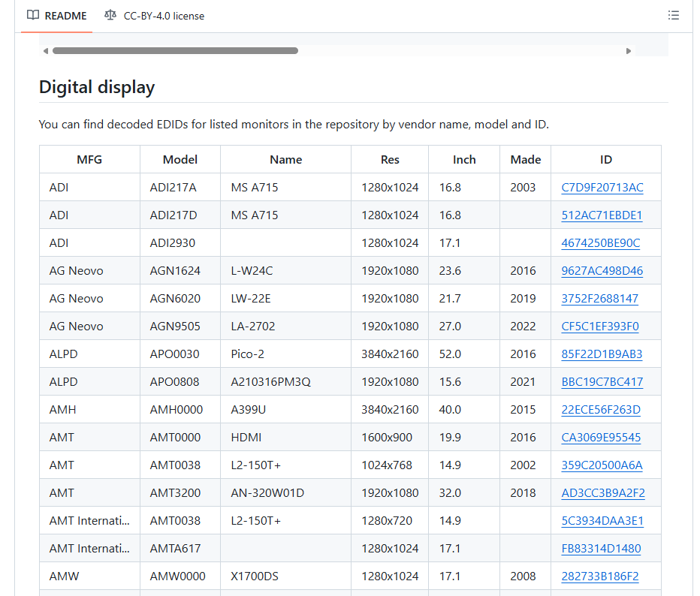Open ID link C7D9F20713AC
The image size is (700, 596).
tap(602, 188)
